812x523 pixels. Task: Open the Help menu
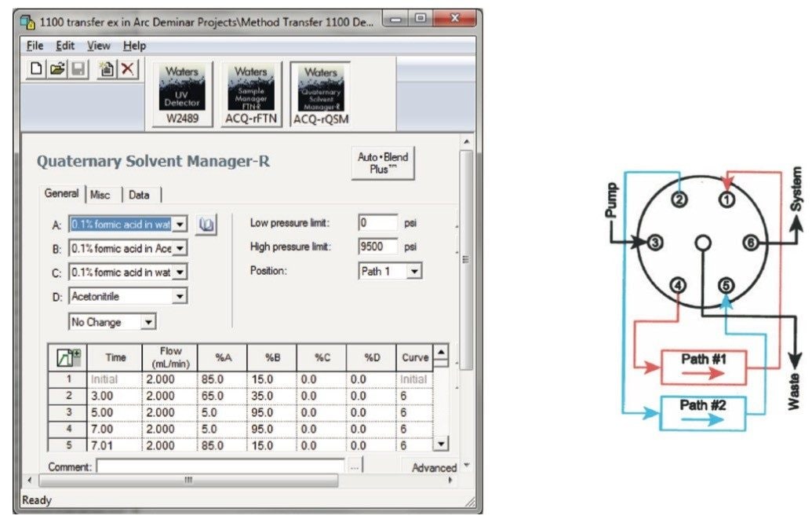click(134, 46)
